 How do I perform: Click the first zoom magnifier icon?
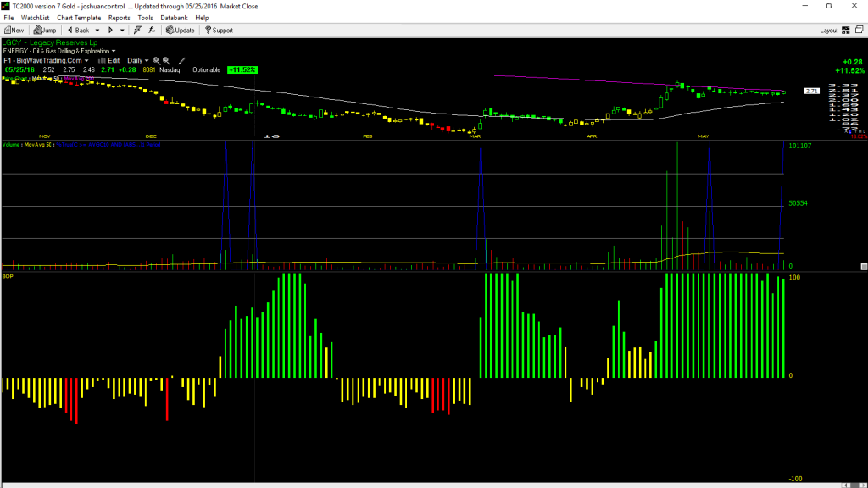tap(157, 61)
